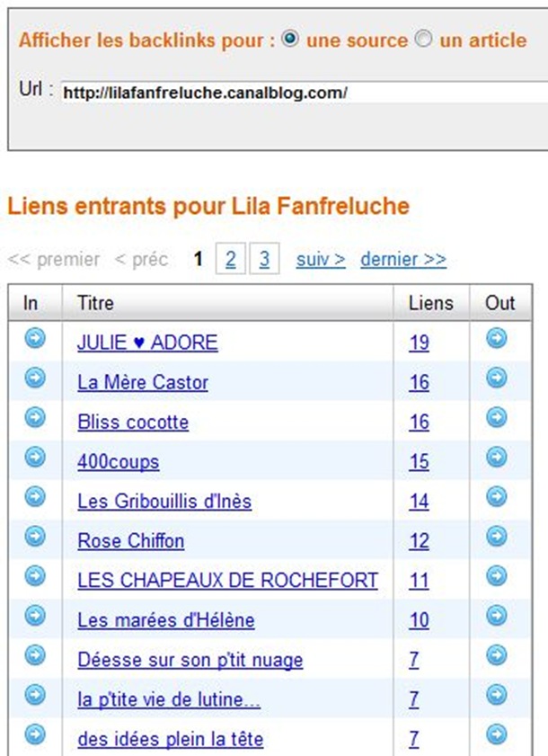This screenshot has height=756, width=548.
Task: Click Out arrow icon for la p'tite vie de lutine
Action: [497, 695]
